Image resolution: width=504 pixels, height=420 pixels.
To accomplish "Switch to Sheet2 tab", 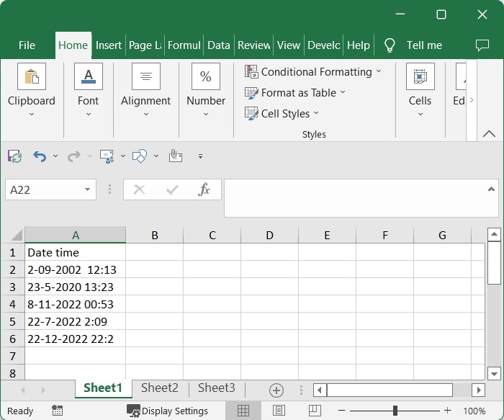I will [x=160, y=388].
